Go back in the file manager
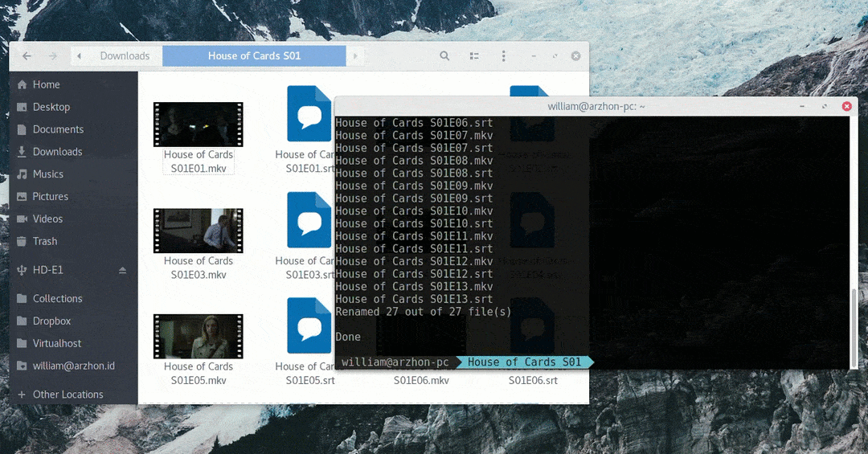This screenshot has width=868, height=454. [27, 56]
